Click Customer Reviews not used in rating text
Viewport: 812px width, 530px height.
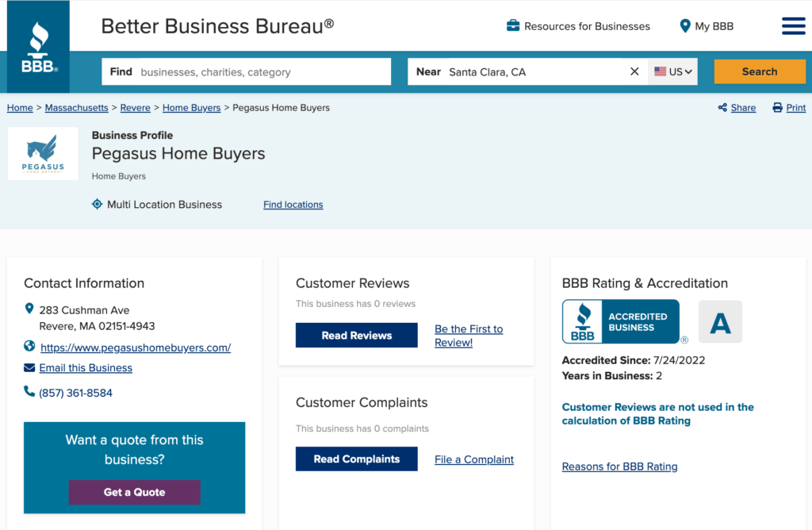point(657,414)
